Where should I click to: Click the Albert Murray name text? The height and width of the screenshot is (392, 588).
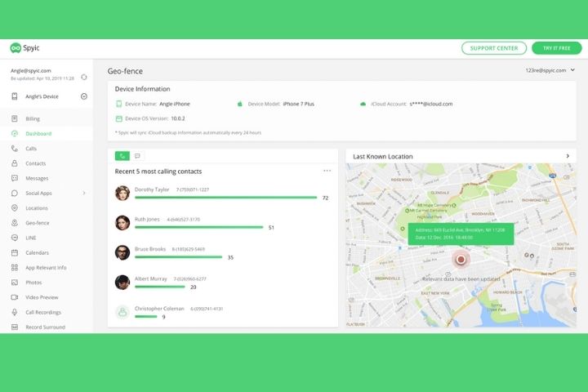click(x=151, y=278)
